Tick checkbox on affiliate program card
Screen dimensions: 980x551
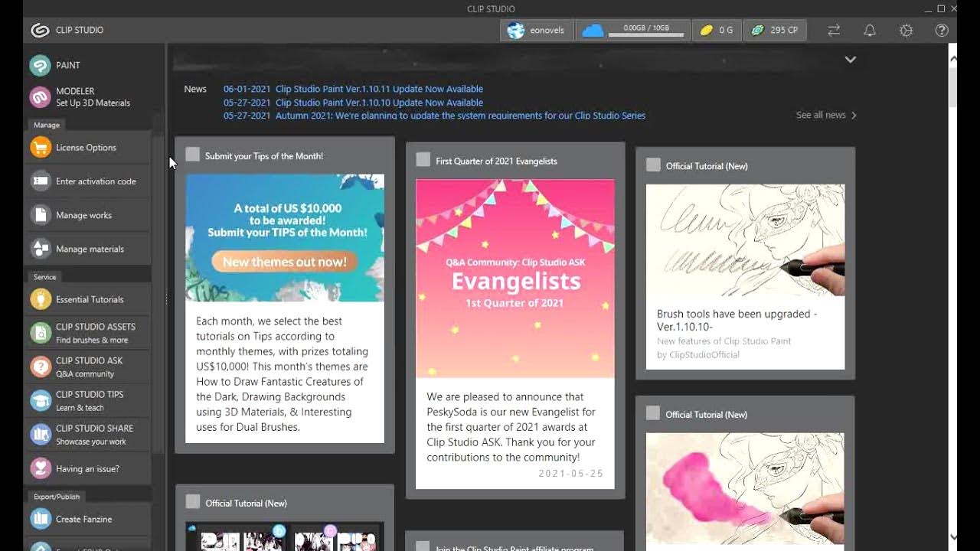tap(423, 546)
